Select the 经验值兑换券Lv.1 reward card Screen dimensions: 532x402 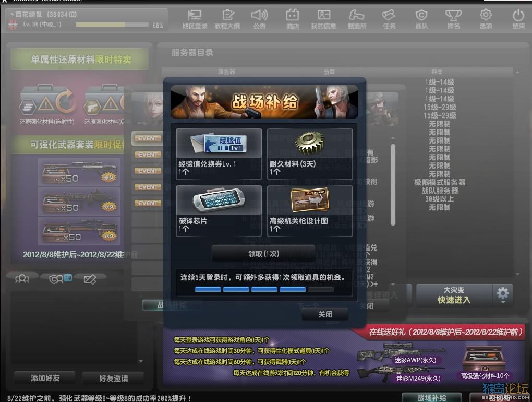[x=219, y=154]
